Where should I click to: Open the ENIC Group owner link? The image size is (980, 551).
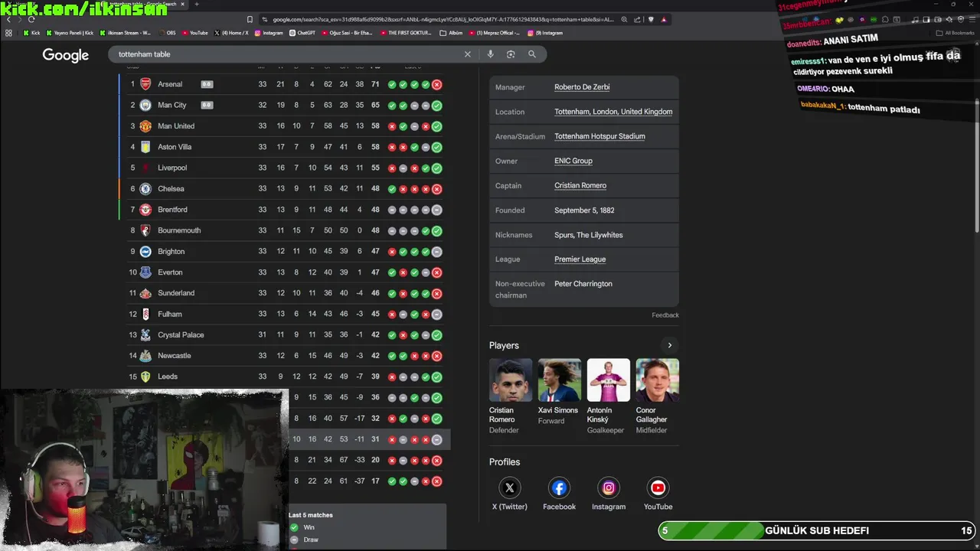pos(573,161)
